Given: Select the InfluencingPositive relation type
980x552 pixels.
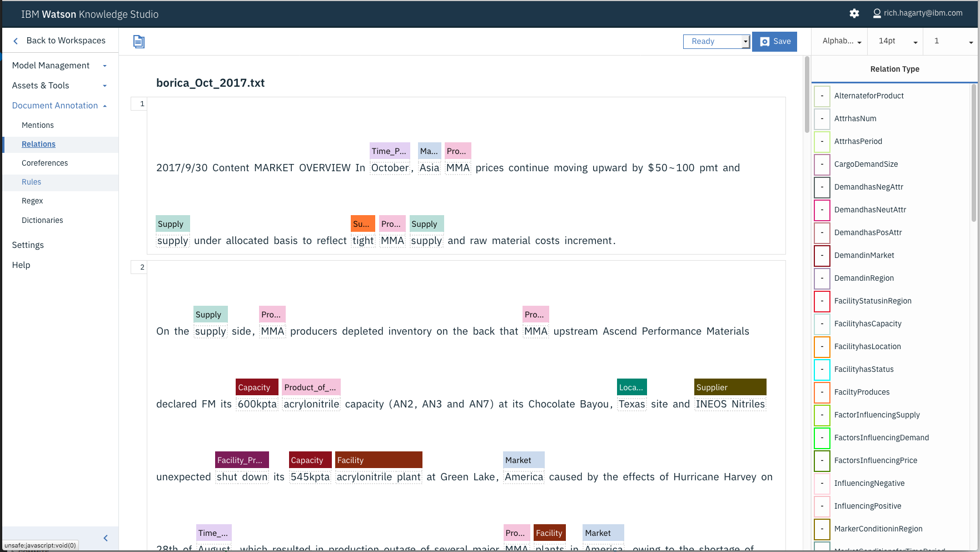Looking at the screenshot, I should (868, 506).
